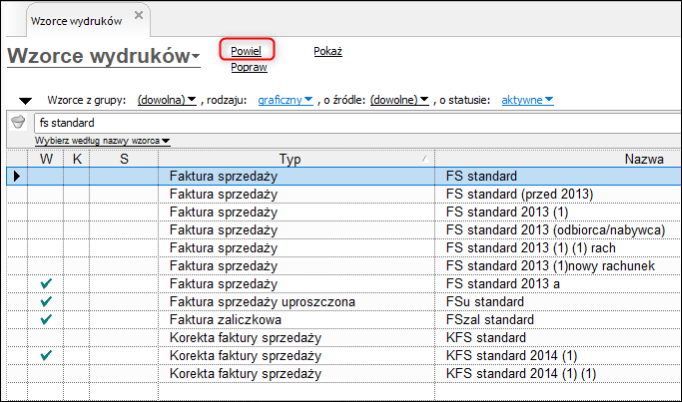Image resolution: width=682 pixels, height=402 pixels.
Task: Toggle W checkmark for FSu standard
Action: pyautogui.click(x=46, y=302)
